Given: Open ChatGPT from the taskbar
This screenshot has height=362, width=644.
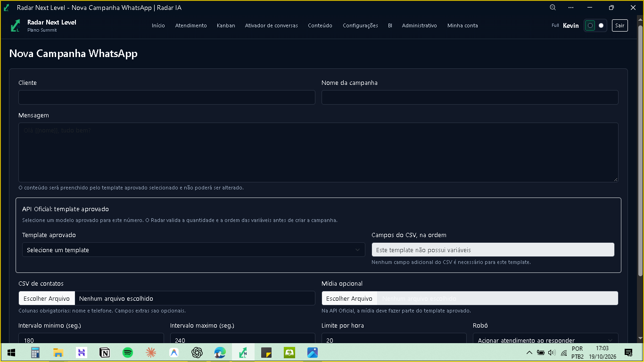Looking at the screenshot, I should [197, 353].
